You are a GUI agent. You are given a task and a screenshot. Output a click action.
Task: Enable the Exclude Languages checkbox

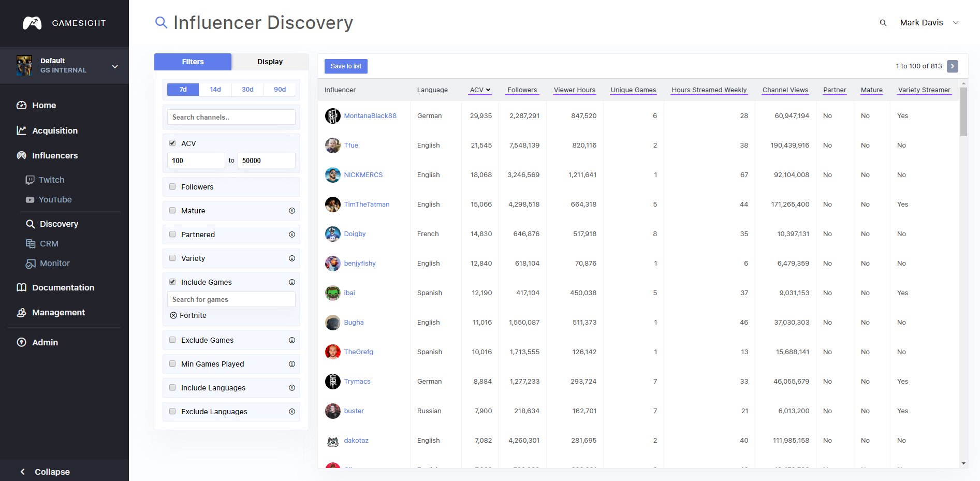172,411
